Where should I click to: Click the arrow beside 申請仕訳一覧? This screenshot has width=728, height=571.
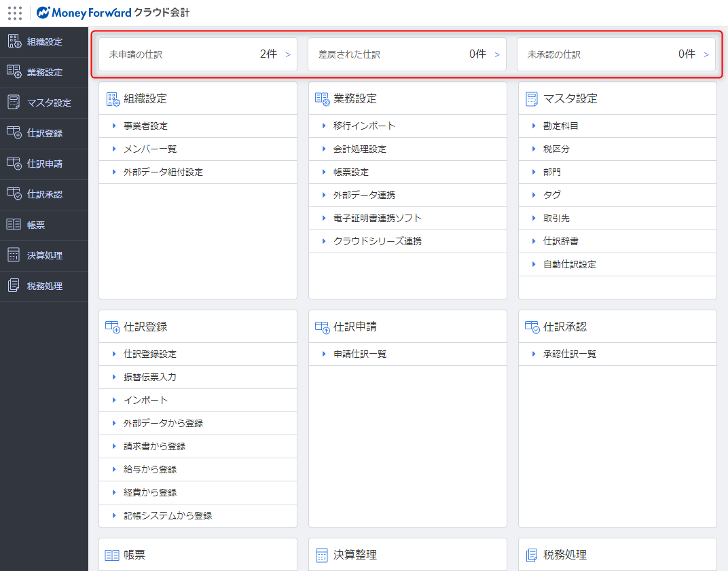click(324, 354)
